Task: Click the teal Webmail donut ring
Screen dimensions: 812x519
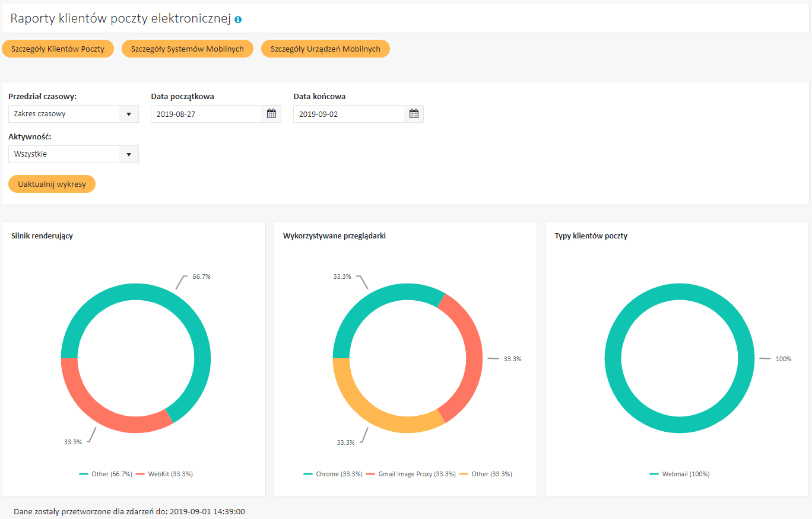Action: (x=613, y=358)
